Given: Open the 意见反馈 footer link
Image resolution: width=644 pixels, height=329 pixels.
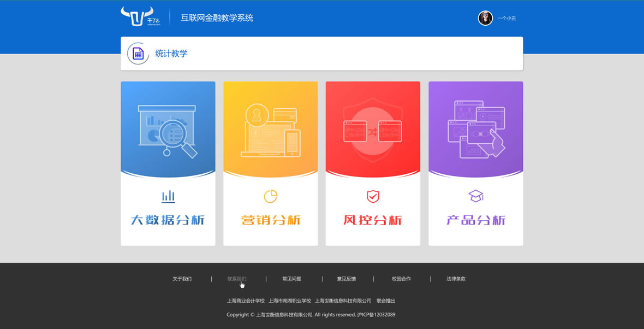Looking at the screenshot, I should pyautogui.click(x=346, y=279).
